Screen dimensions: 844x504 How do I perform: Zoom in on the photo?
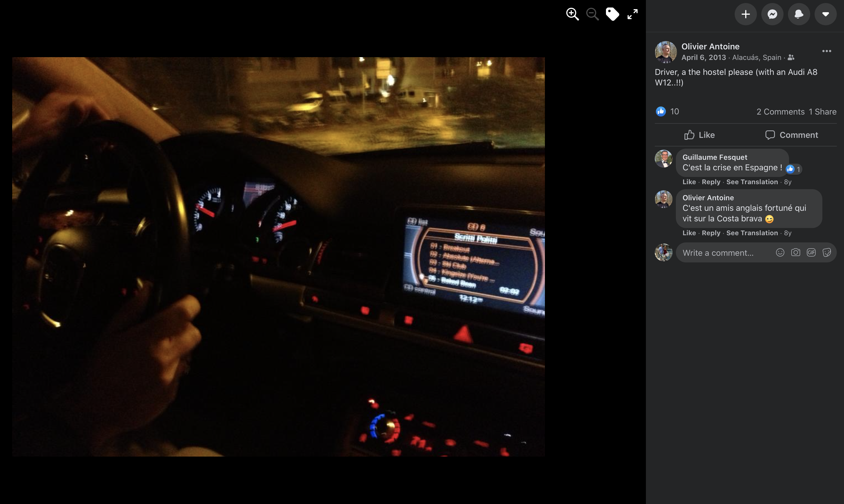click(x=572, y=14)
